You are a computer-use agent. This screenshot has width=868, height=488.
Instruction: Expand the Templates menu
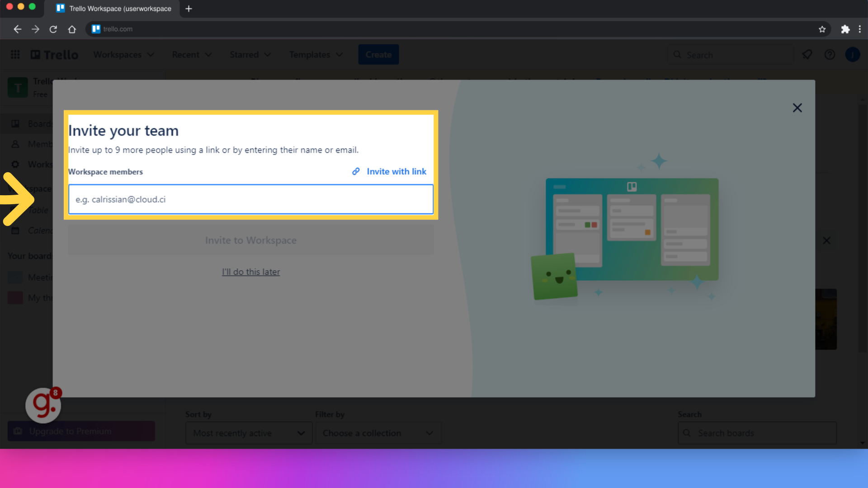(316, 55)
